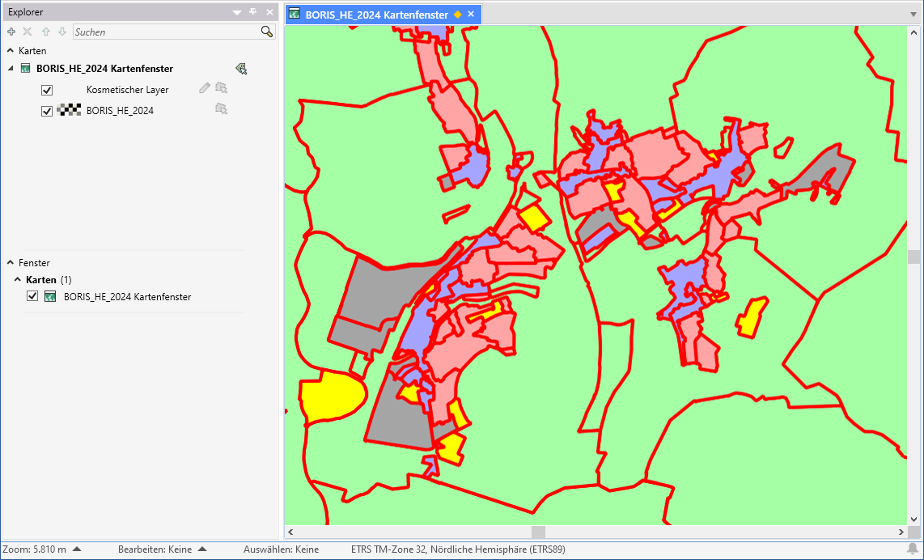The image size is (924, 560).
Task: Select the BORIS_HE_2024 Kartenfenster tab
Action: 376,15
